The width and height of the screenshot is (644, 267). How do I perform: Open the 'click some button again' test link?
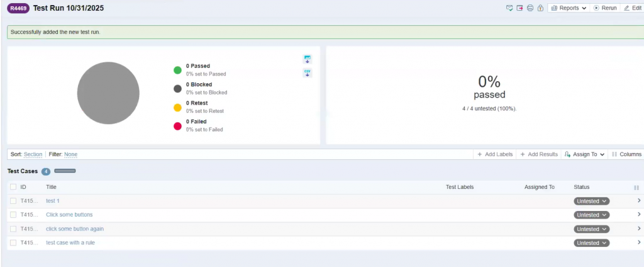pos(75,229)
